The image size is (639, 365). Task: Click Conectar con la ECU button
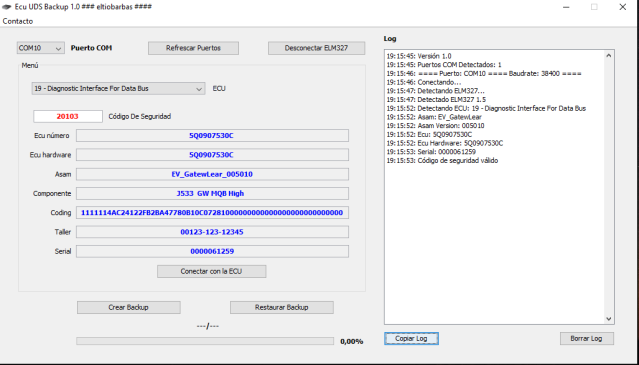coord(212,271)
